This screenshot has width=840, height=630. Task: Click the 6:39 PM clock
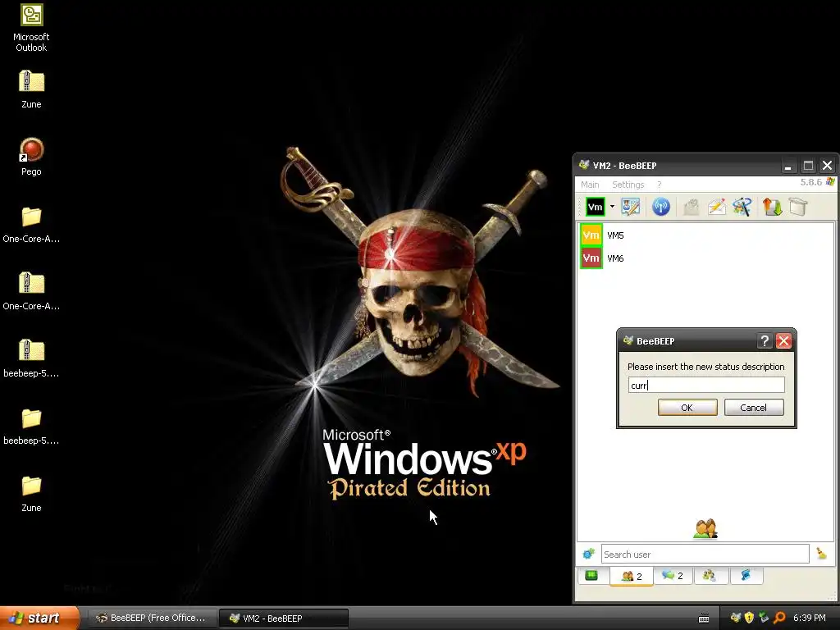pyautogui.click(x=810, y=618)
